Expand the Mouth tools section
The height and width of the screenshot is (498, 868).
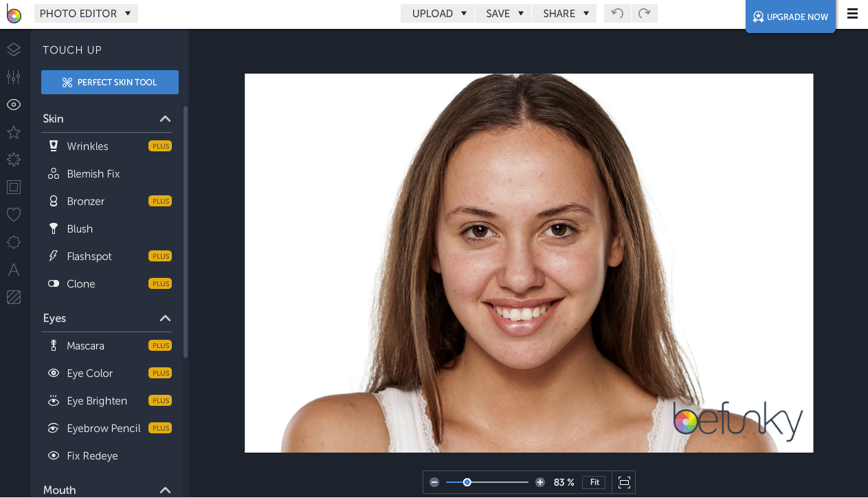click(x=165, y=489)
